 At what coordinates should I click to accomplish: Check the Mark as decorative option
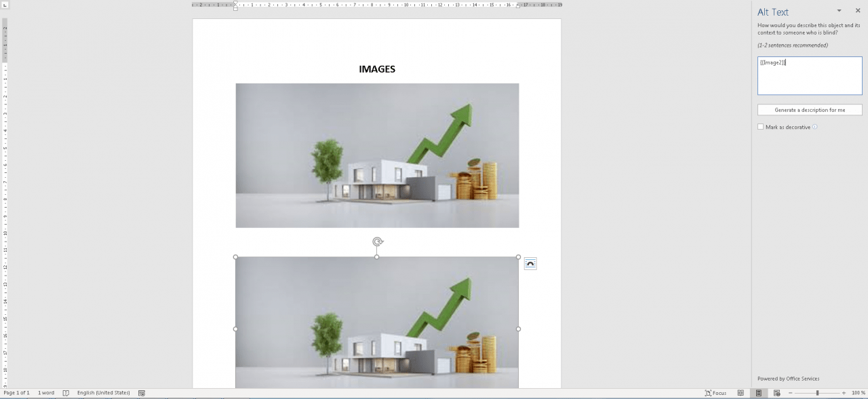pos(760,126)
